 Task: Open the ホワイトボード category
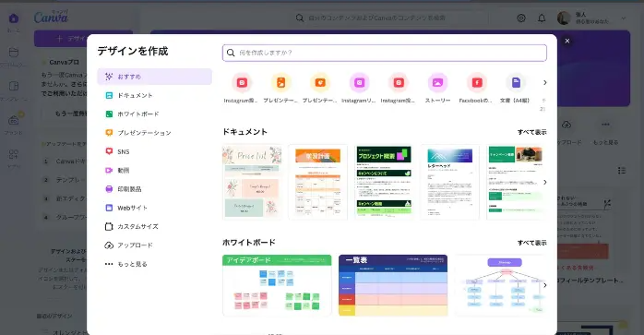pyautogui.click(x=154, y=114)
